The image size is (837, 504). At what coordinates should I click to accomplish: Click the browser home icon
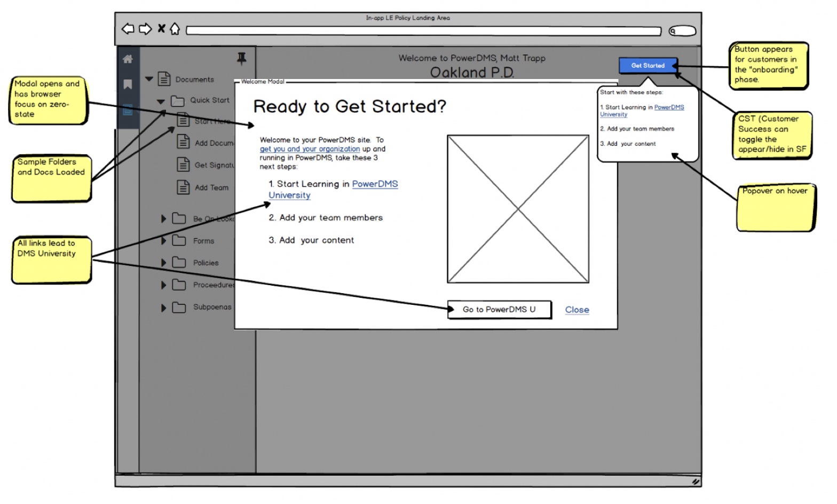coord(175,29)
